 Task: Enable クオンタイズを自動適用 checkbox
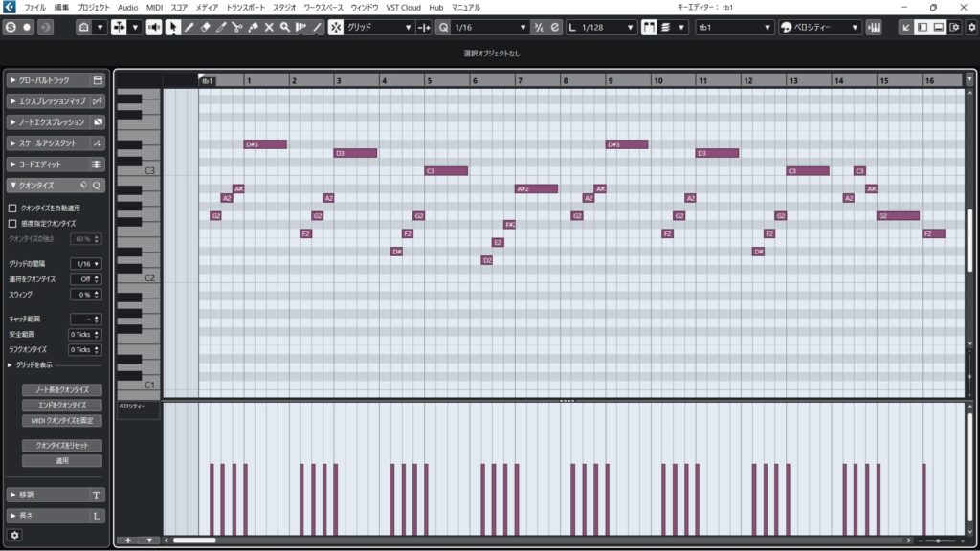click(12, 208)
